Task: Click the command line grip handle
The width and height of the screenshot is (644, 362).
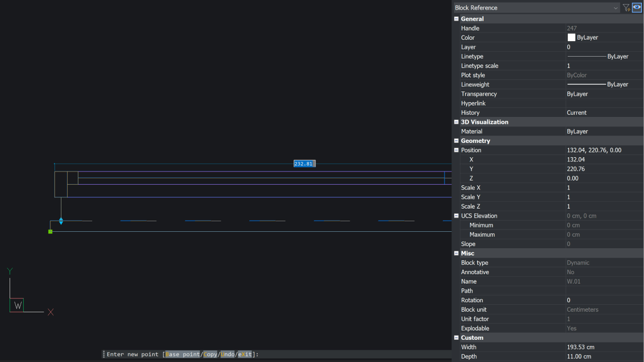Action: [x=104, y=354]
